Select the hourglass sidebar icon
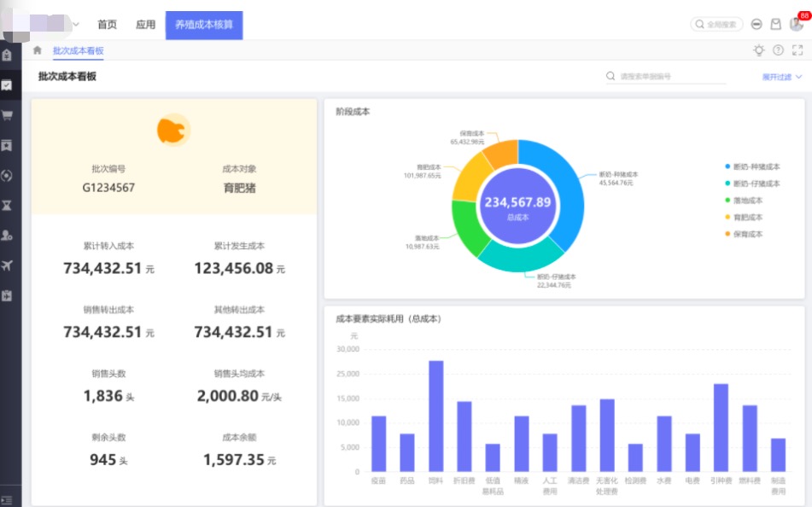 coord(7,206)
